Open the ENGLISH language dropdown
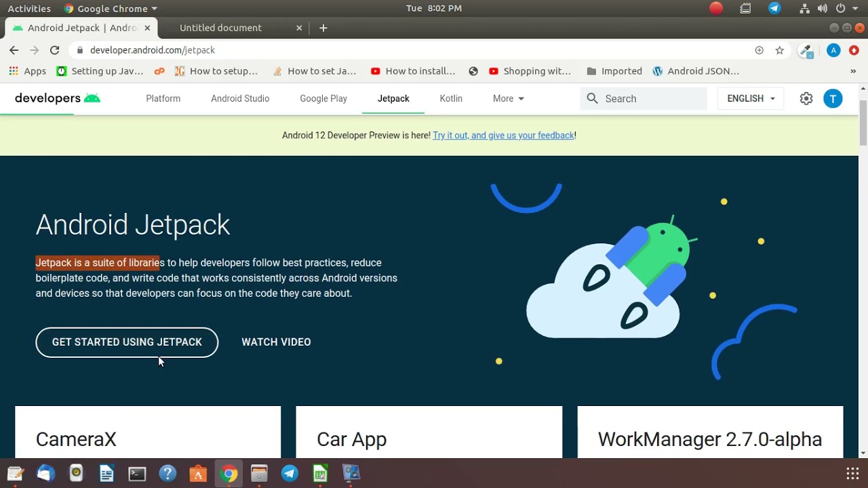 point(751,98)
